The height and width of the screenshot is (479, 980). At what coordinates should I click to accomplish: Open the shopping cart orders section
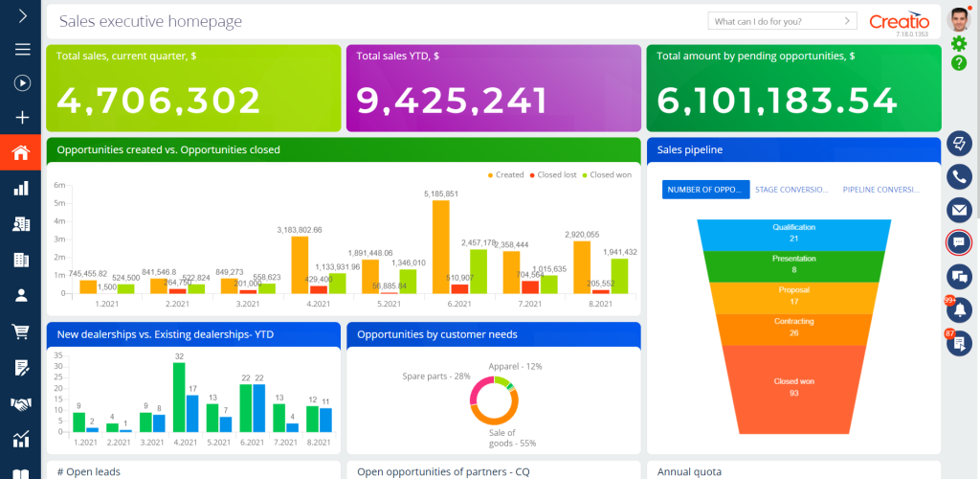point(21,331)
